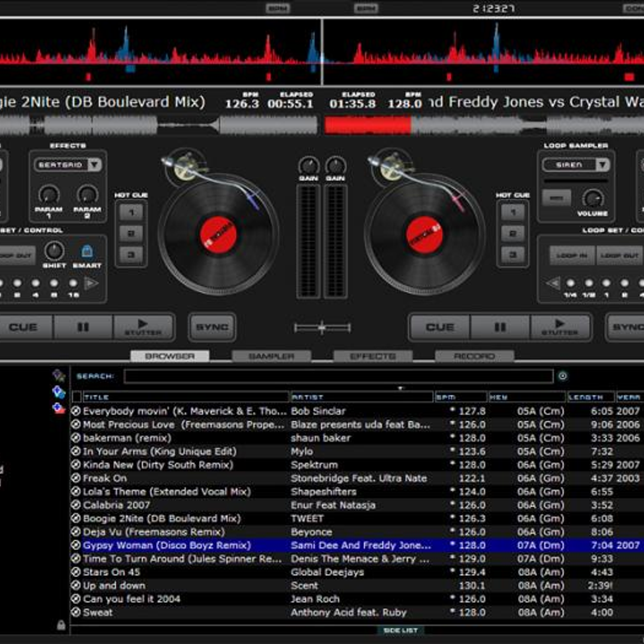Screen dimensions: 644x644
Task: Switch to the Record tab
Action: click(474, 356)
